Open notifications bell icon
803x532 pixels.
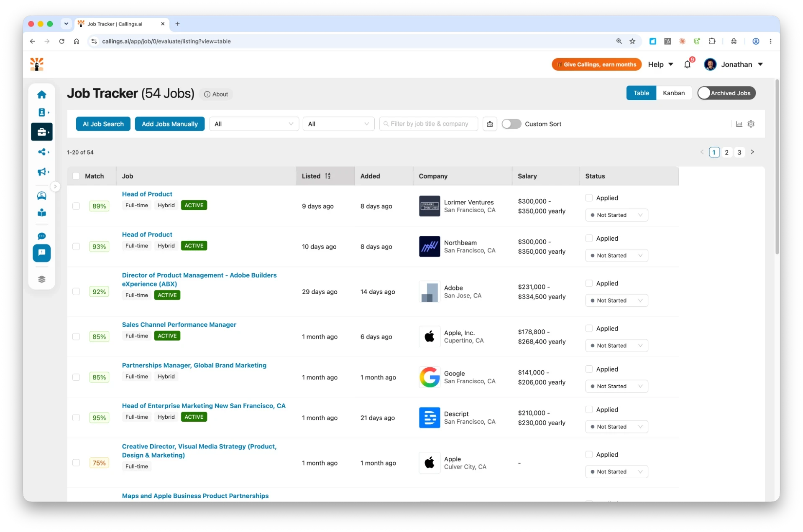coord(687,64)
